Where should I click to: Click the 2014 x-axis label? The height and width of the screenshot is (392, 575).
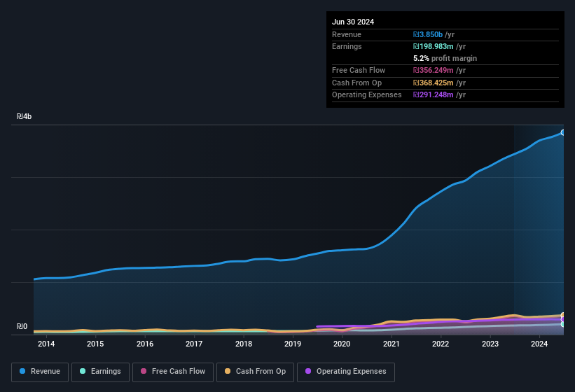(x=46, y=344)
